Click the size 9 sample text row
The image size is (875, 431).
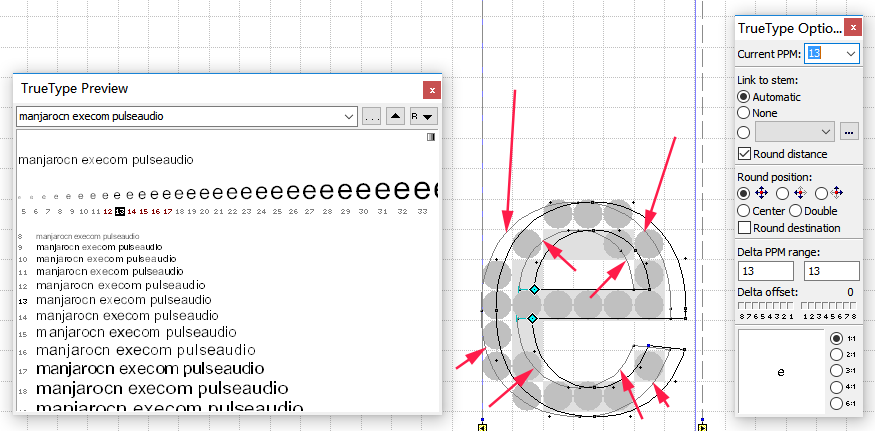[x=99, y=247]
